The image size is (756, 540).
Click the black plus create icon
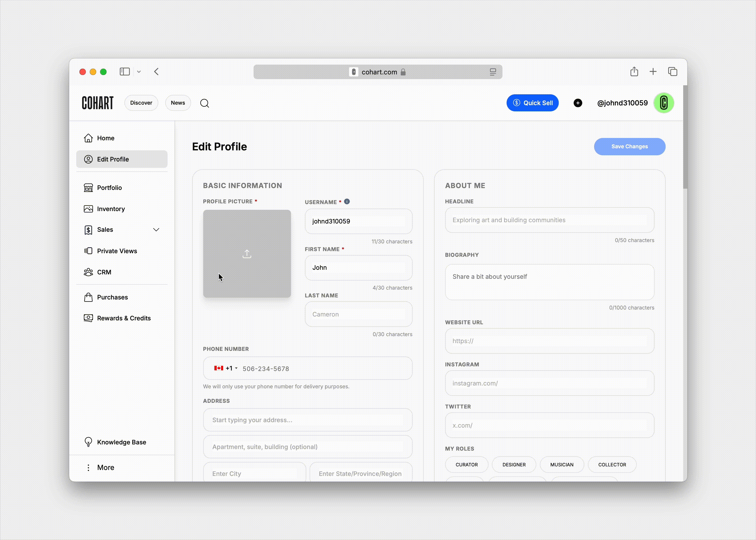coord(578,103)
